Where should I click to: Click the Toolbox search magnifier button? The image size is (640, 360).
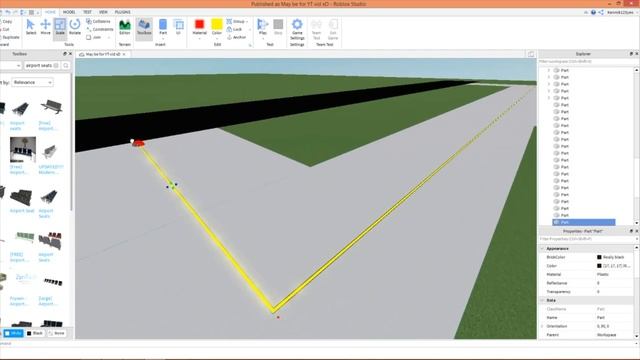tap(66, 65)
